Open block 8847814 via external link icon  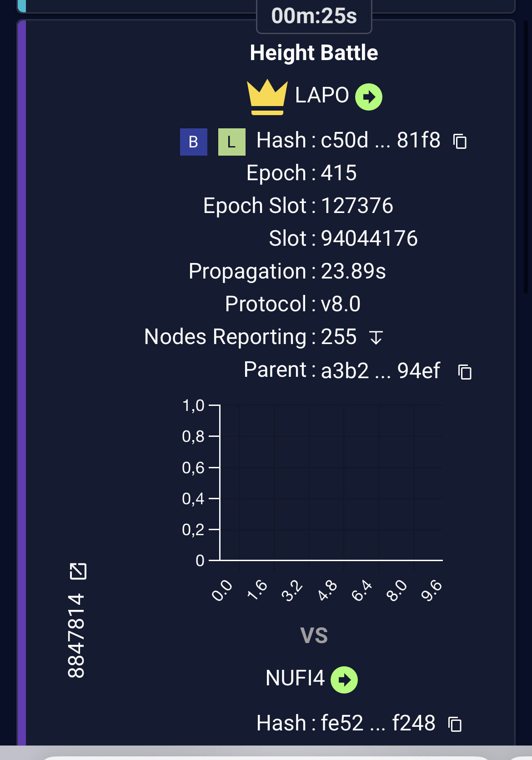pos(78,571)
